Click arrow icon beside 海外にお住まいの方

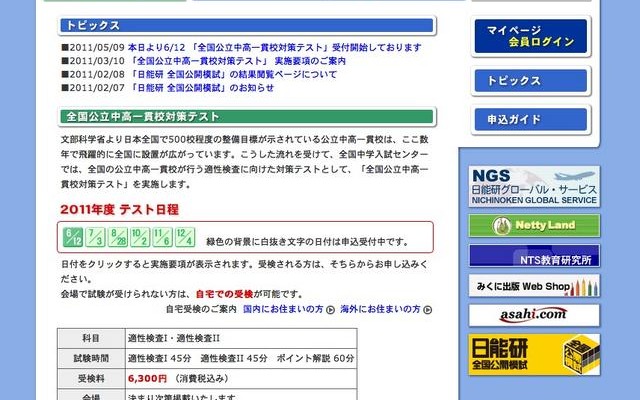pyautogui.click(x=427, y=310)
